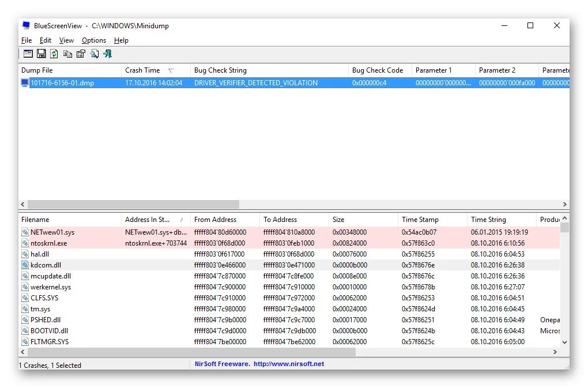Sort by Bug Check Code column header
Viewport: 588px width, 388px height.
coord(380,70)
